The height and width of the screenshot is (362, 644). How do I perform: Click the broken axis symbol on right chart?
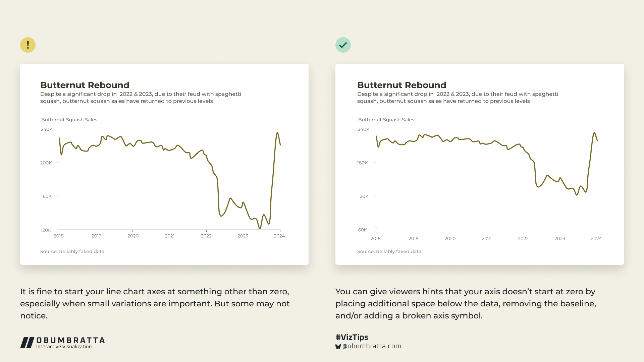[x=376, y=230]
